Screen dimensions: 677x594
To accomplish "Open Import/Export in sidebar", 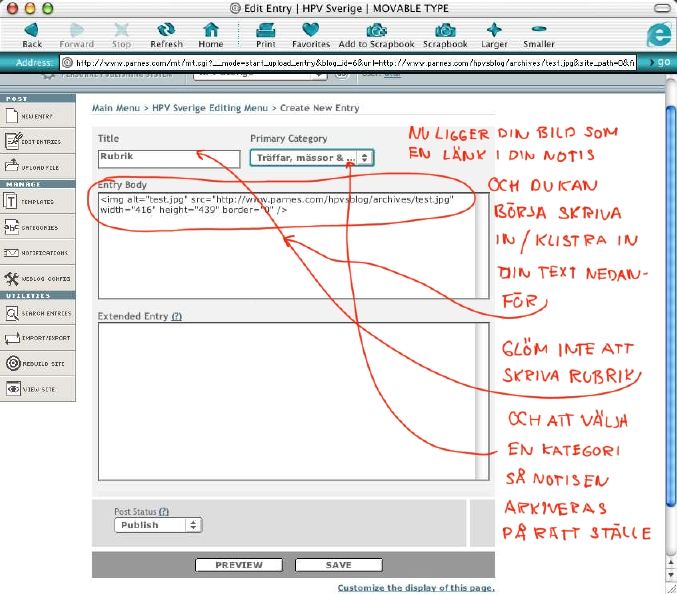I will [38, 338].
